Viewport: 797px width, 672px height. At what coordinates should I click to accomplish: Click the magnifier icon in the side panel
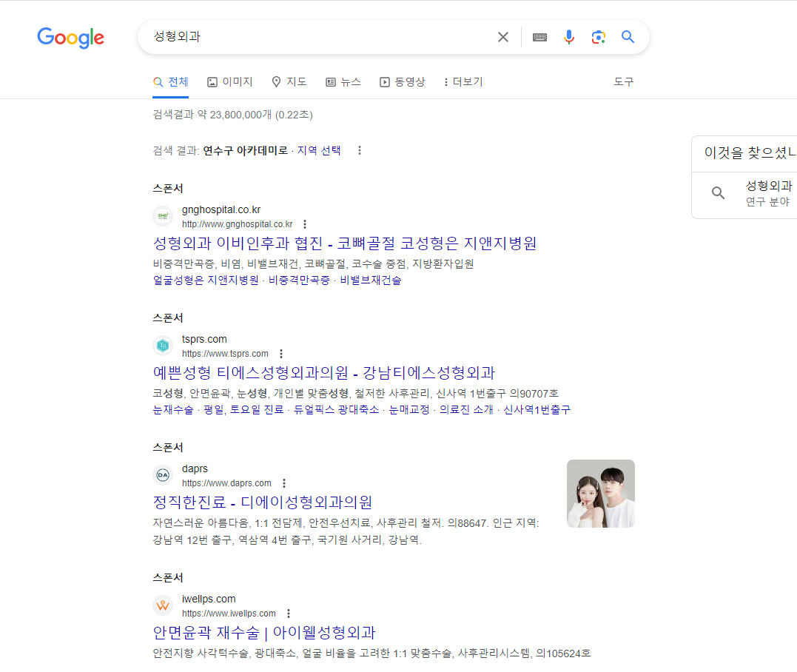coord(718,192)
